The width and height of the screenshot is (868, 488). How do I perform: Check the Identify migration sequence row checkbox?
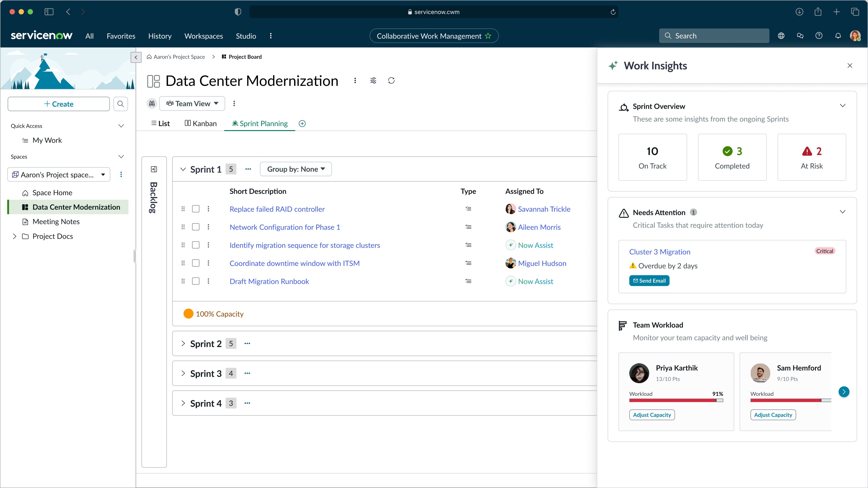click(x=195, y=245)
